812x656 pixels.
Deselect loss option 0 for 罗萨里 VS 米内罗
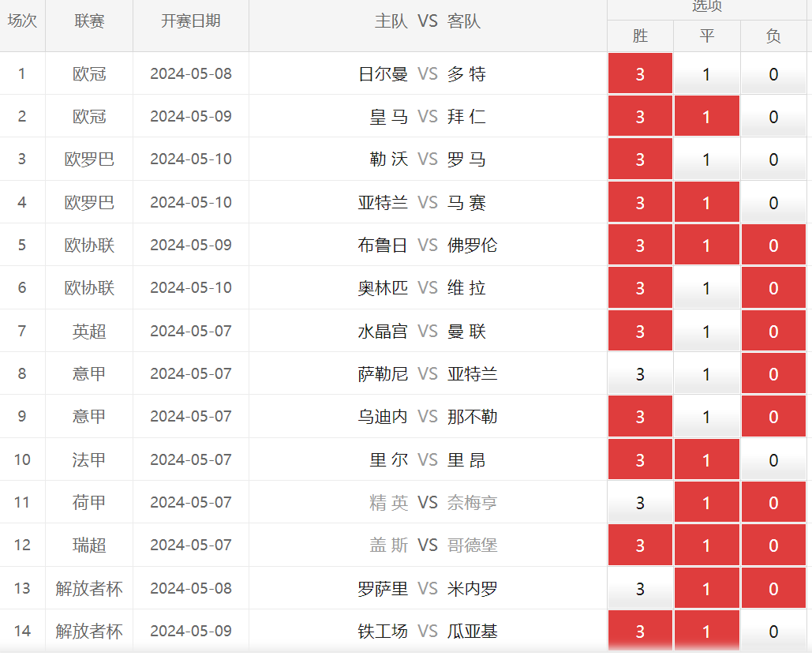click(773, 587)
